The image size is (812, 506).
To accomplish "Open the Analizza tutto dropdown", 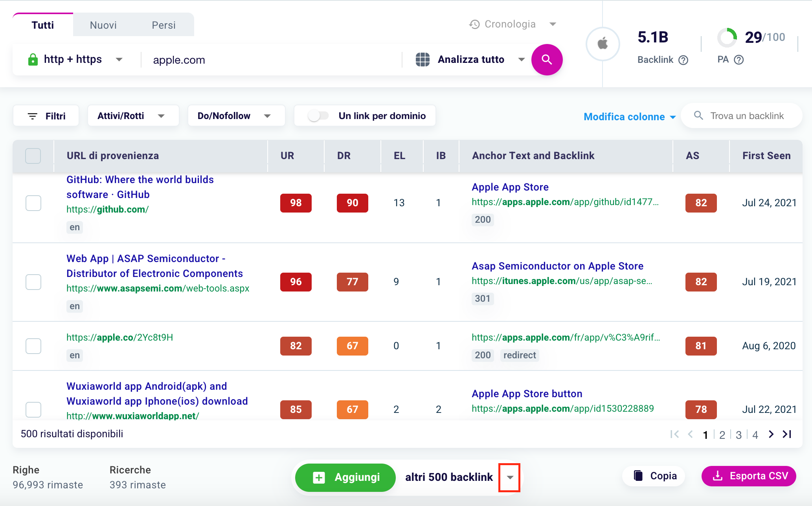I will [470, 60].
